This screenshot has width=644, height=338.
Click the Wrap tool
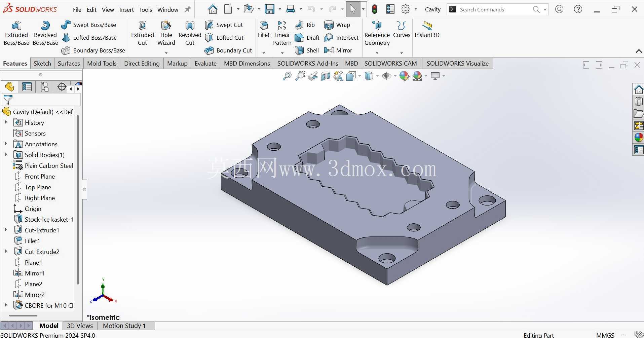(x=337, y=25)
